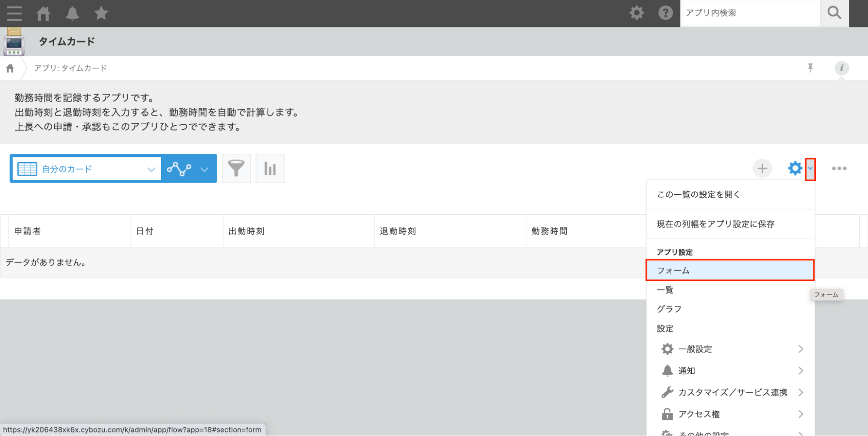Open the filter funnel icon
Viewport: 868px width, 436px height.
236,168
